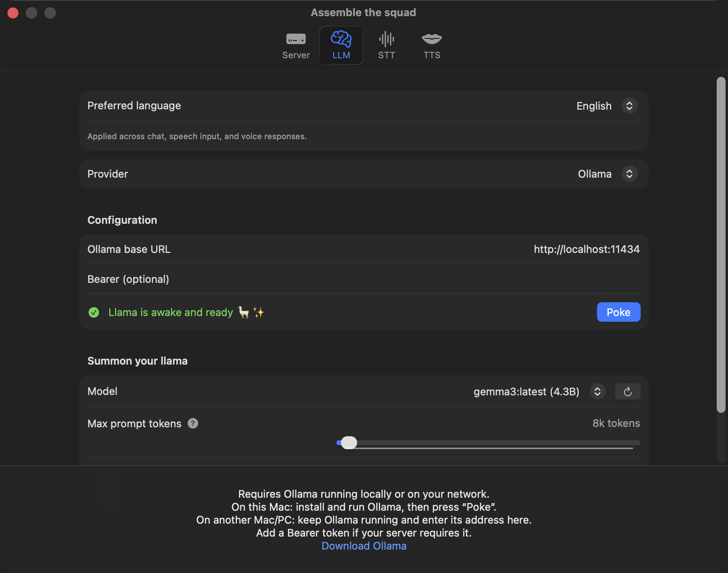The image size is (728, 573).
Task: Click the refresh icon next to the model selector
Action: pos(628,391)
